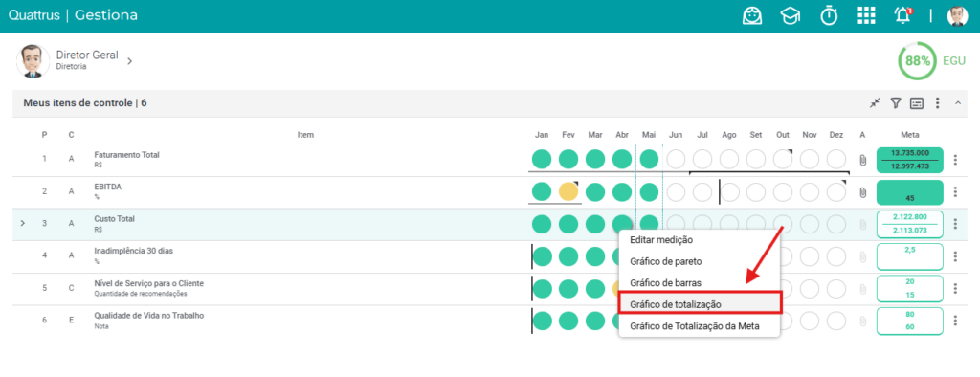The height and width of the screenshot is (377, 980).
Task: Click Inadimplência 30 dias Jan green indicator
Action: pos(542,255)
